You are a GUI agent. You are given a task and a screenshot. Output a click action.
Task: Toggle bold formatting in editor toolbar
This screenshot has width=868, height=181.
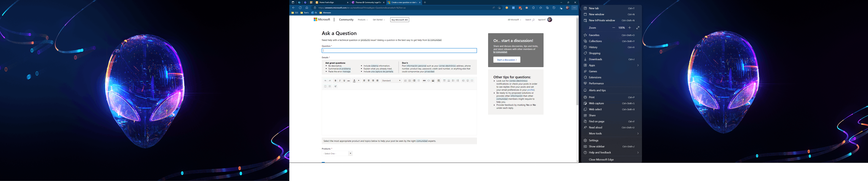coord(335,81)
